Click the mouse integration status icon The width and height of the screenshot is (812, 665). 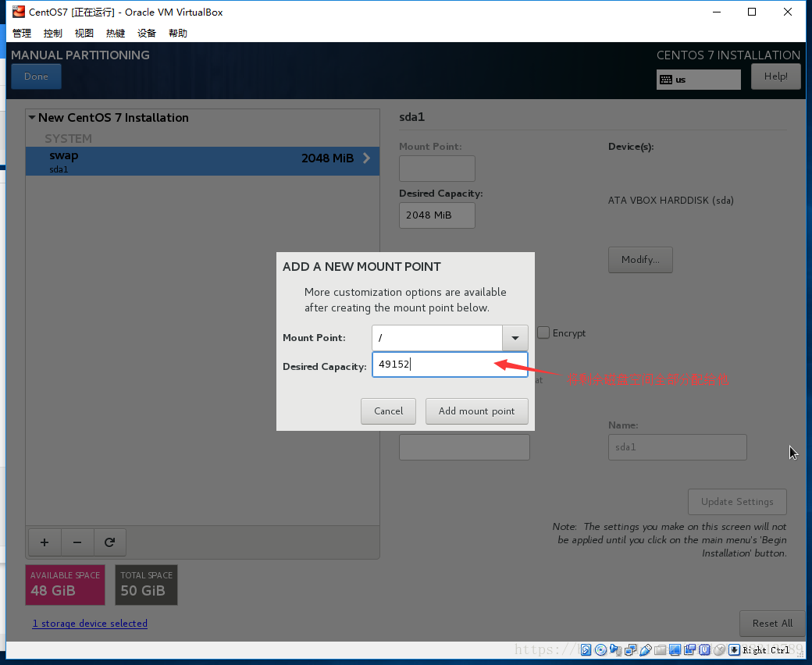point(719,650)
